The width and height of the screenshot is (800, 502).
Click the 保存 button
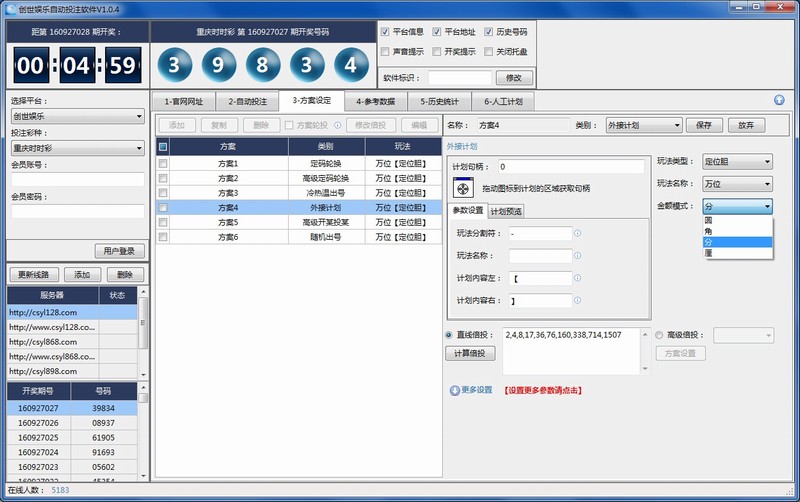click(704, 125)
